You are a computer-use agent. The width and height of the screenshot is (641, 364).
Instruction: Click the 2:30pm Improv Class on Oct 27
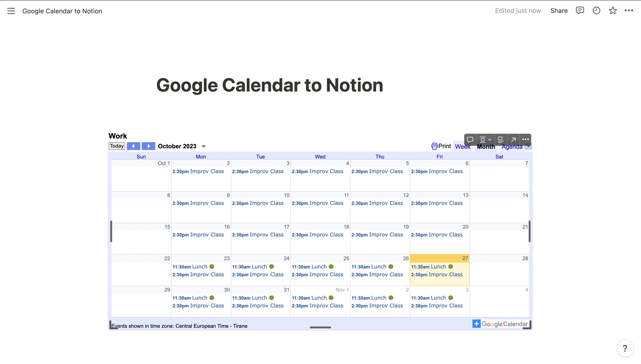pyautogui.click(x=437, y=274)
